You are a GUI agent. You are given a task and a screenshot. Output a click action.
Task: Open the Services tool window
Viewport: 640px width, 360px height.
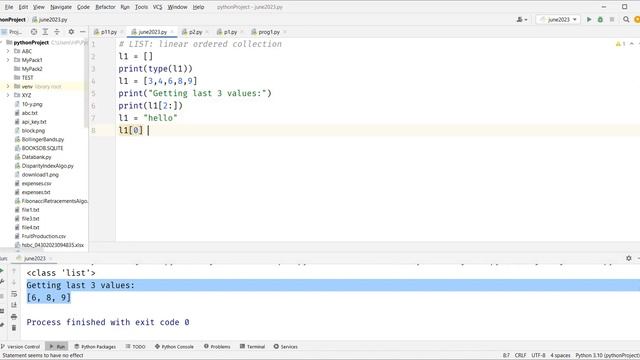coord(286,347)
